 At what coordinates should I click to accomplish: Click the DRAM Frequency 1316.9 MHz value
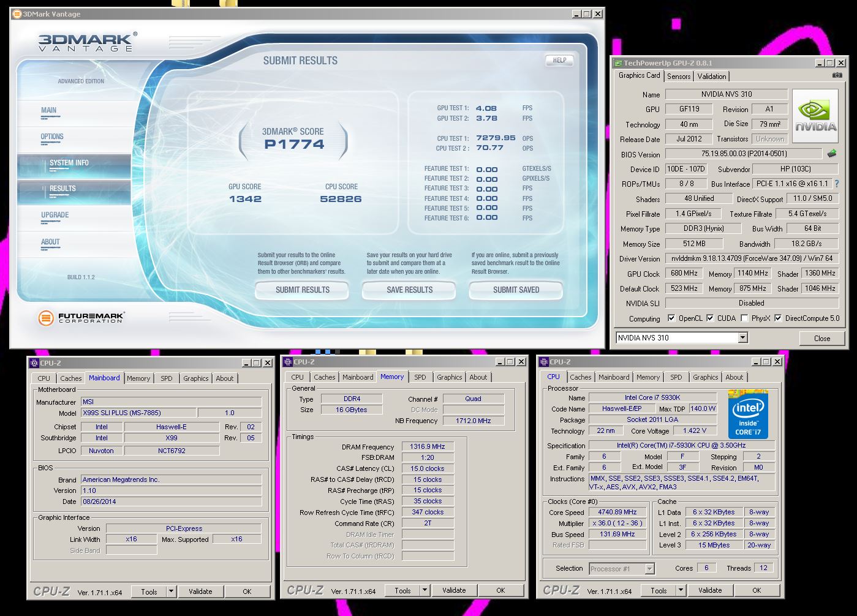(428, 447)
